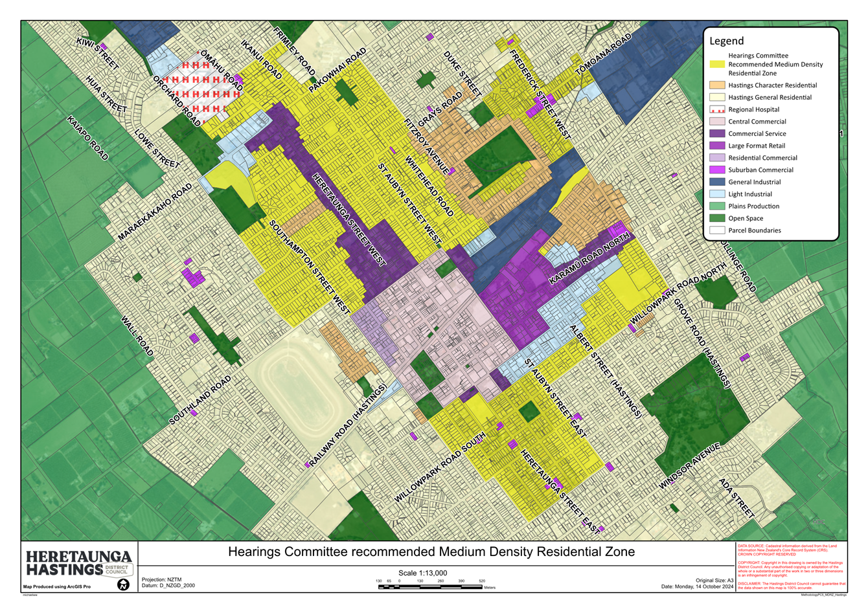Click the Pakowhai Road label
Viewport: 868px width, 613px height.
[337, 70]
